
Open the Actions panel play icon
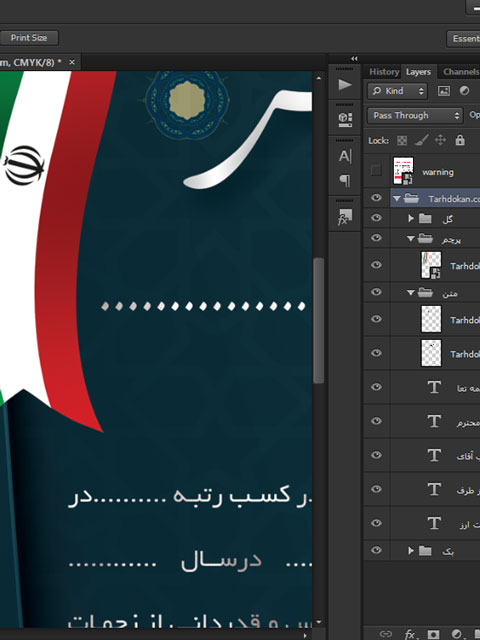tap(345, 84)
